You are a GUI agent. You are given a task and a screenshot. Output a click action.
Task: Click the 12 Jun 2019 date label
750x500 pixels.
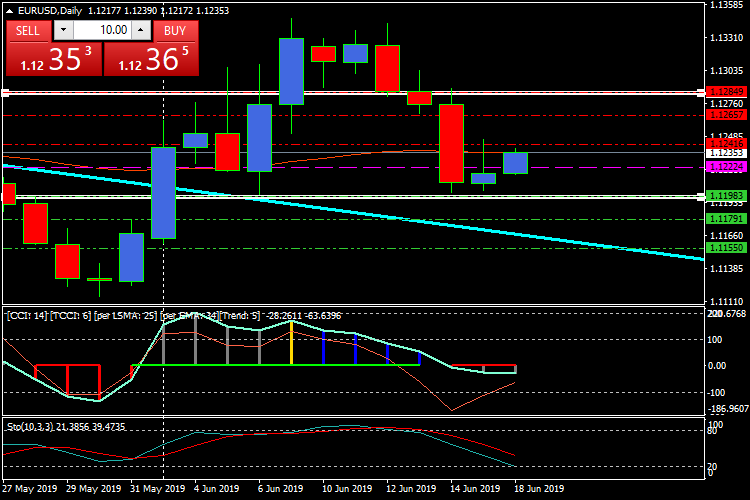point(411,489)
